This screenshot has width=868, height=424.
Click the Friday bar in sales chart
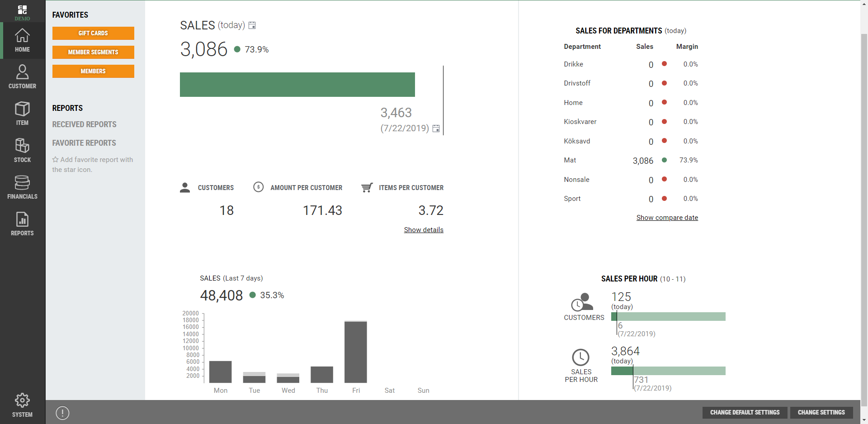click(x=356, y=352)
